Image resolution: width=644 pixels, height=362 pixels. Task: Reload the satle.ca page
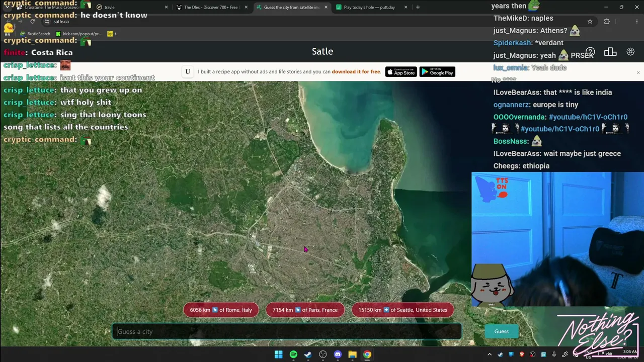point(33,22)
